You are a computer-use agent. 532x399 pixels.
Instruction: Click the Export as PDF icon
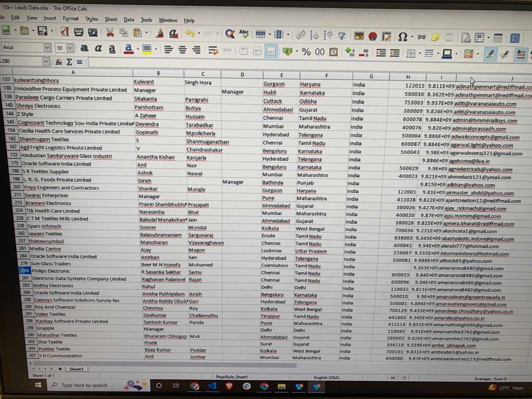coord(65,32)
